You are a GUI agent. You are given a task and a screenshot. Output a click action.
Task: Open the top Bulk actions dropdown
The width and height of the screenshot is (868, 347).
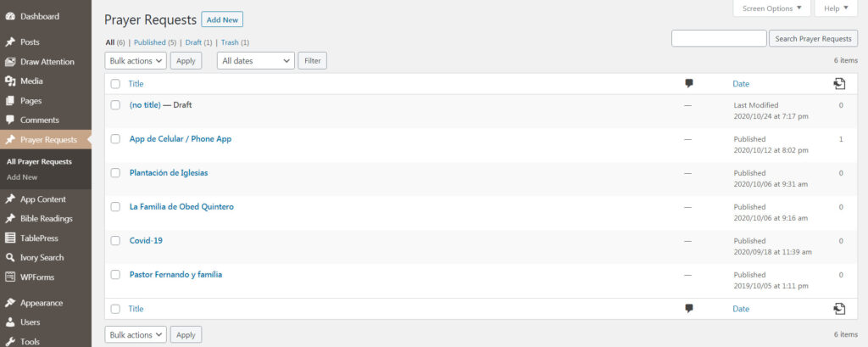click(x=136, y=61)
